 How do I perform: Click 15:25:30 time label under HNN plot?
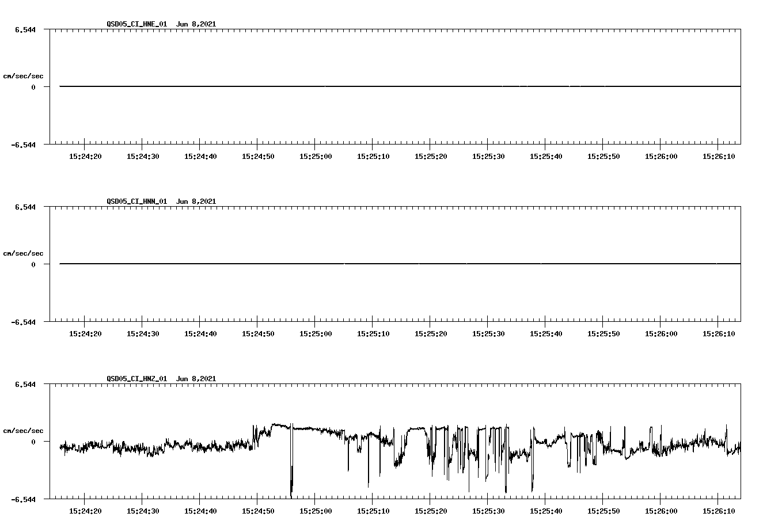[488, 334]
